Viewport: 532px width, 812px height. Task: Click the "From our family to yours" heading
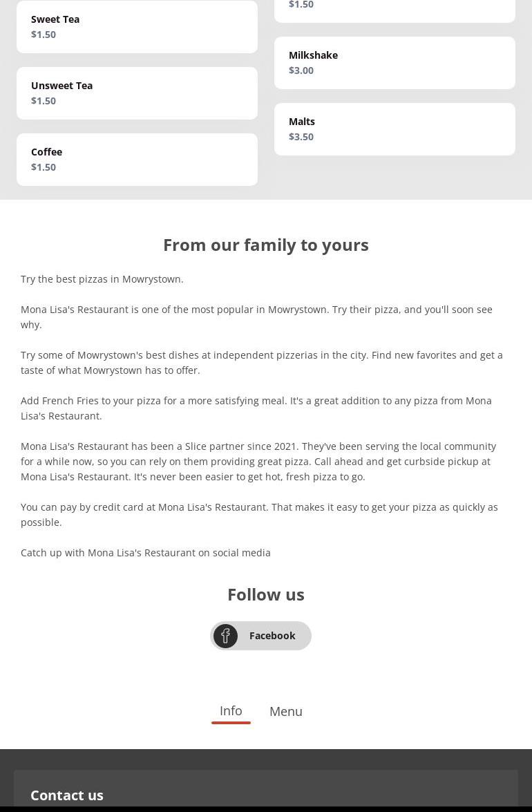(x=266, y=245)
